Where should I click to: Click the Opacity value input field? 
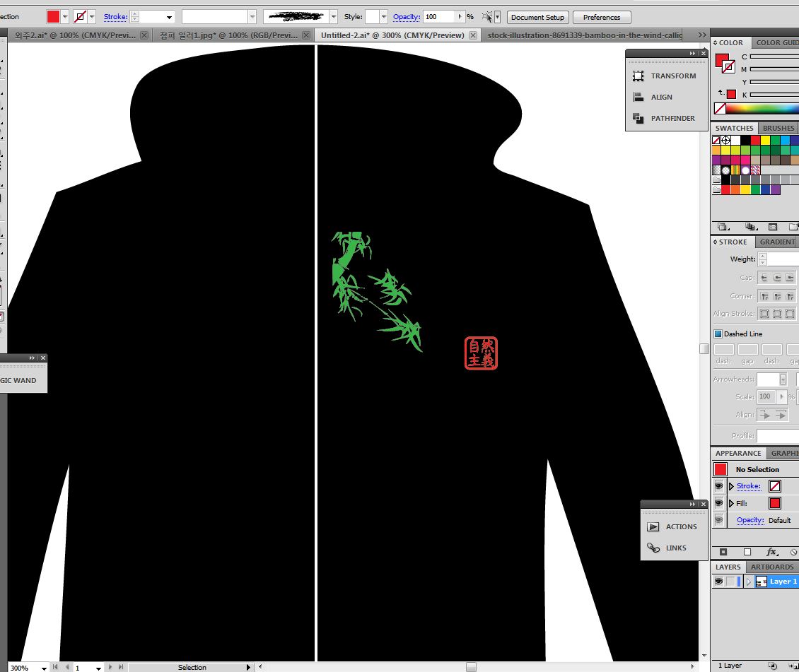(438, 17)
